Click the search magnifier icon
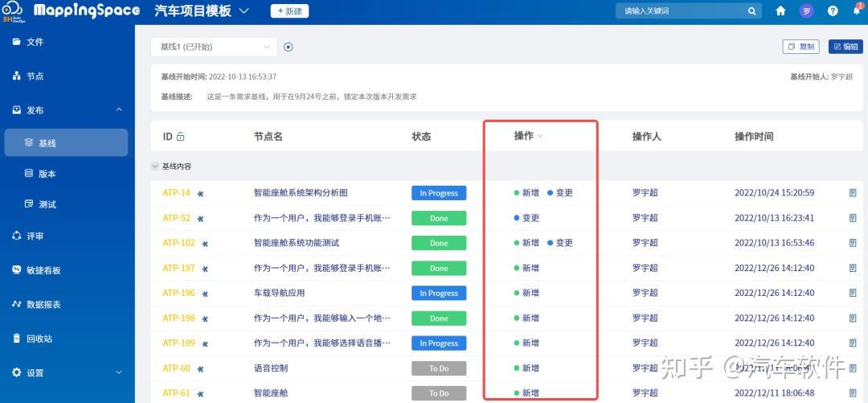Viewport: 868px width, 403px height. (752, 10)
